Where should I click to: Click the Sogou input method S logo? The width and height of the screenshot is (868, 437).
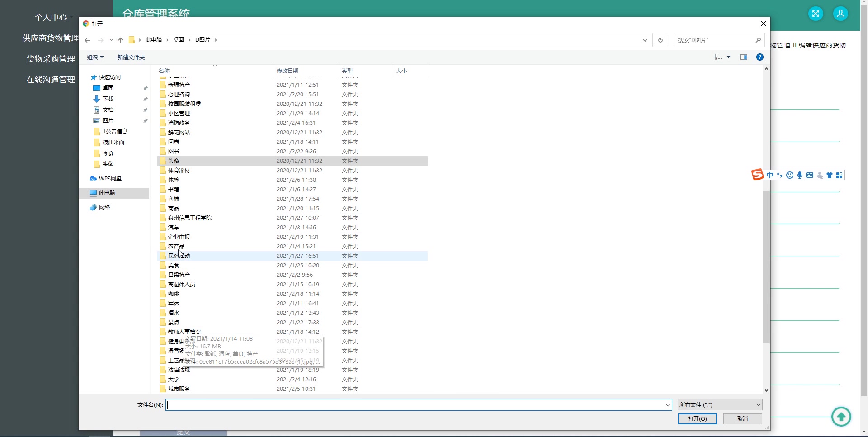tap(758, 175)
